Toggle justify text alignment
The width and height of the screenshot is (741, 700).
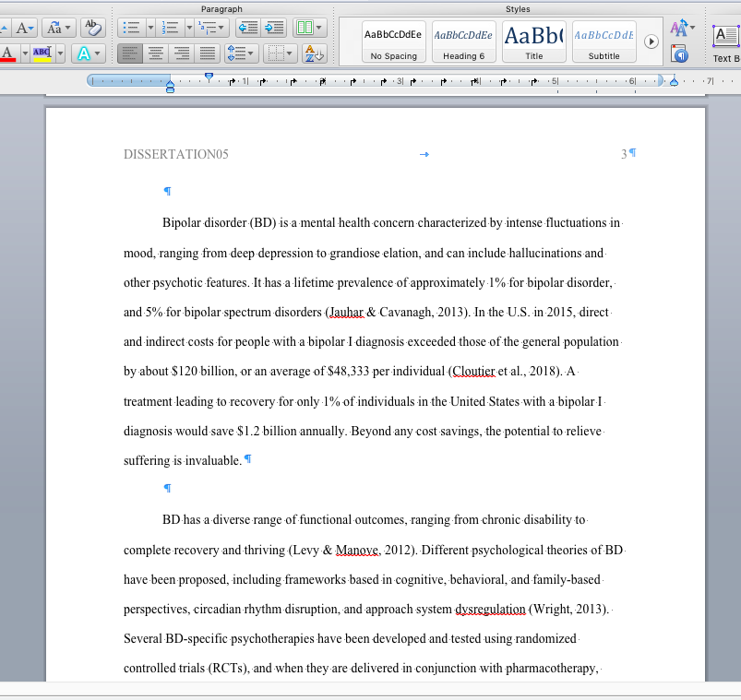click(208, 53)
